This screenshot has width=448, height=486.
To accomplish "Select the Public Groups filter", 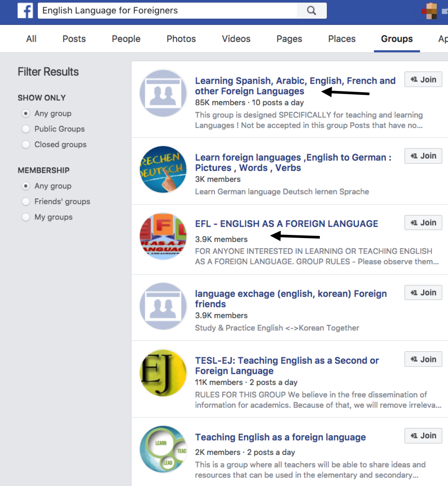I will tap(26, 129).
